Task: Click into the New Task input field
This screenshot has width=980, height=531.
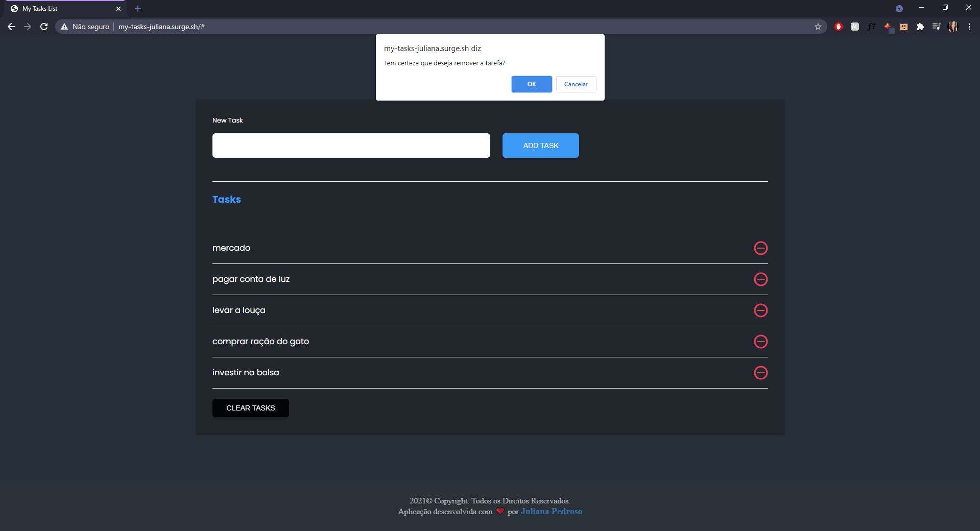Action: tap(351, 145)
